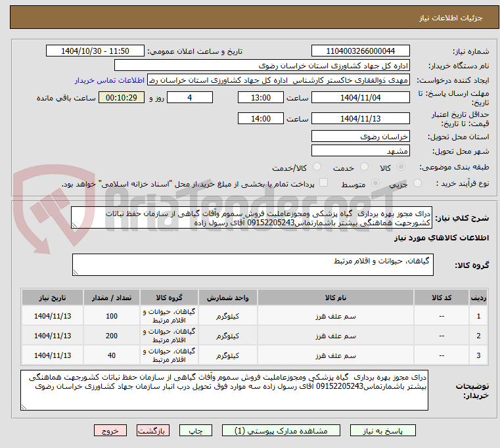Click the بازگشت back button
Viewport: 500px width, 448px height.
pos(152,431)
